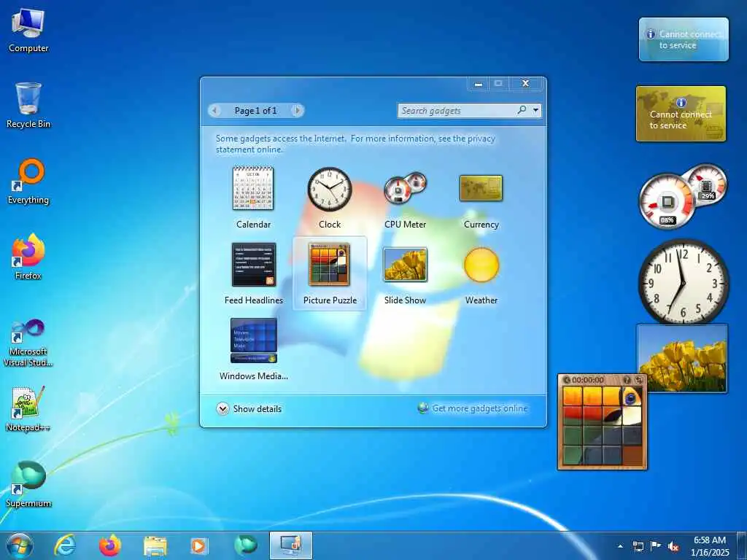The image size is (747, 560).
Task: Click the Currency desktop gadget on sidebar
Action: (681, 114)
